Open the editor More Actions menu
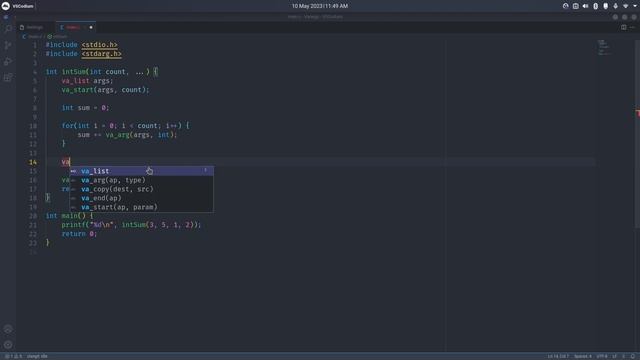This screenshot has height=360, width=640. (632, 27)
